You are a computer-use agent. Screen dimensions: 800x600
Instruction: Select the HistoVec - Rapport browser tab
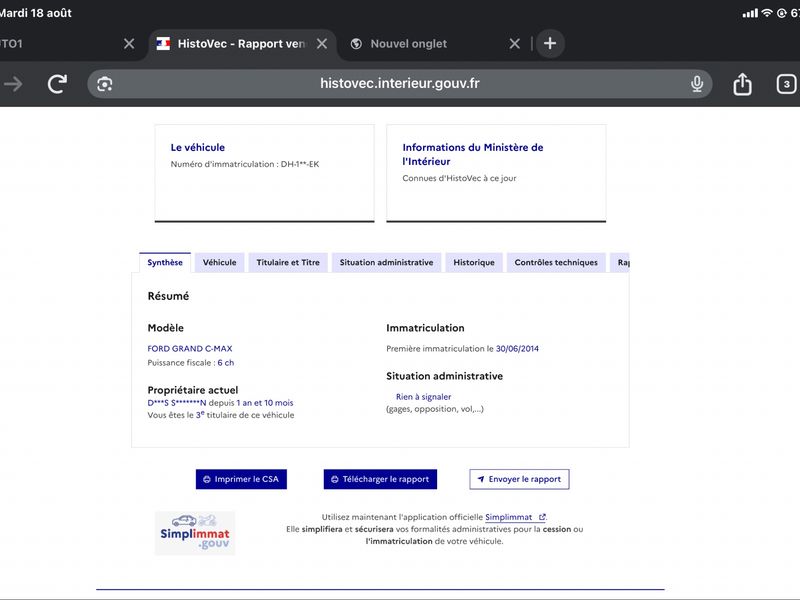click(241, 44)
